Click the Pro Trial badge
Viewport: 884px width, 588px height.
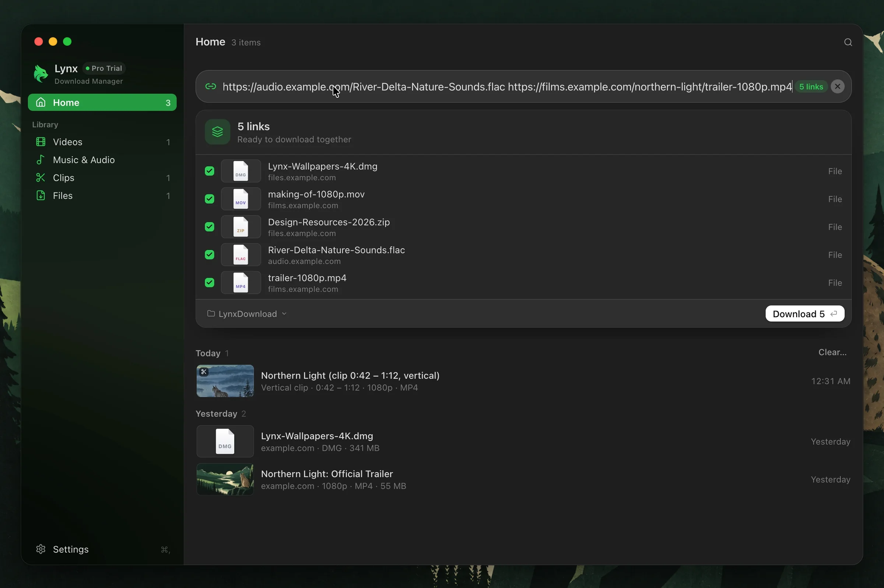(x=104, y=68)
